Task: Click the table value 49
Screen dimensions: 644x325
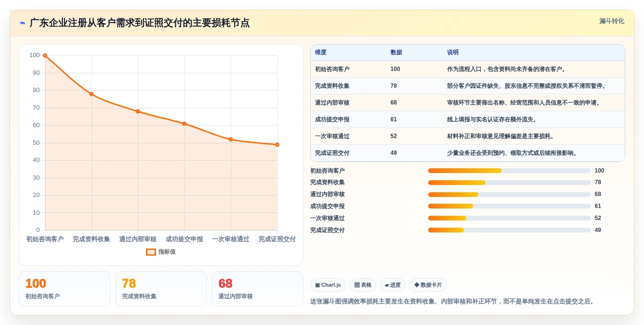Action: tap(394, 153)
